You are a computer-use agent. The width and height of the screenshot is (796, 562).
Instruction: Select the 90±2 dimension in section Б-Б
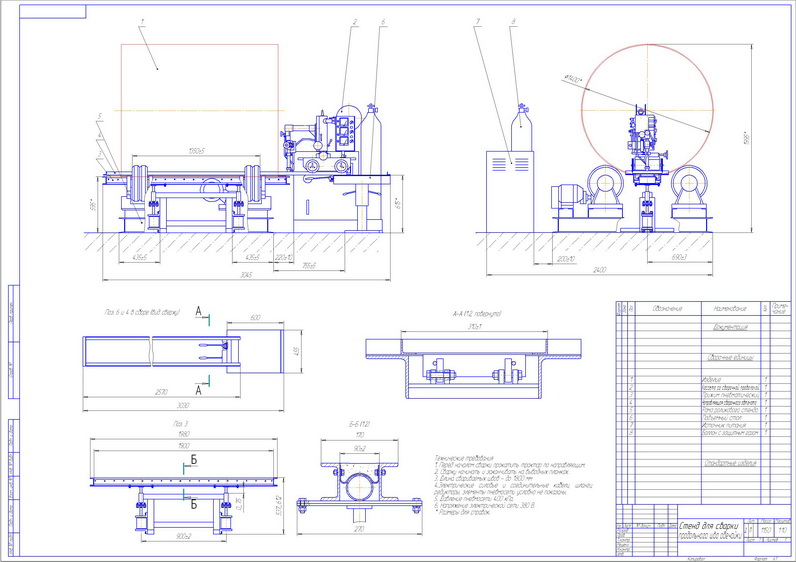pyautogui.click(x=359, y=449)
